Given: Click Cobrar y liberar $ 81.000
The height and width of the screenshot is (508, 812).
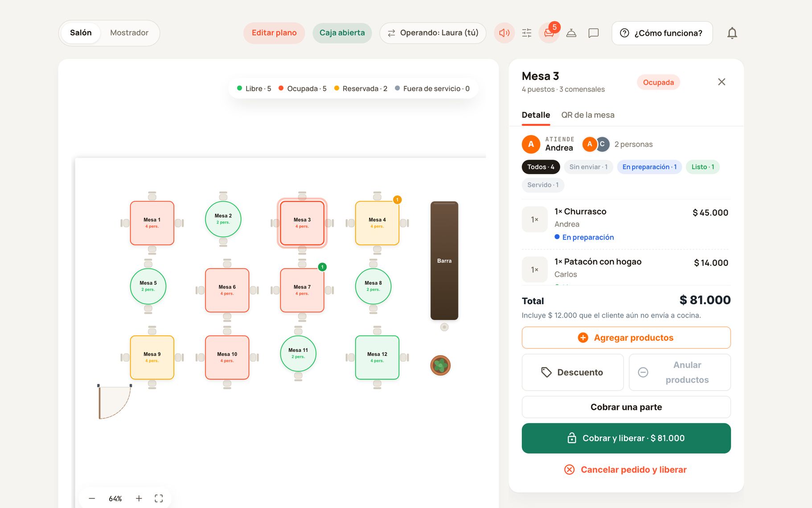Looking at the screenshot, I should pyautogui.click(x=626, y=438).
